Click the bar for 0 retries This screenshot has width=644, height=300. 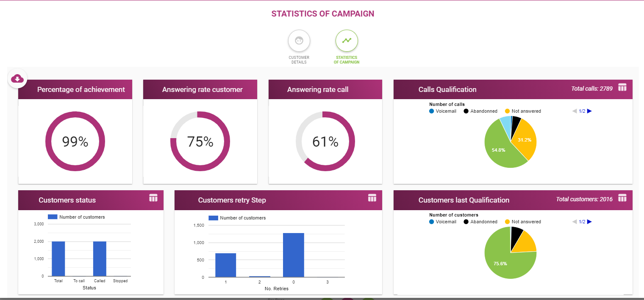294,255
